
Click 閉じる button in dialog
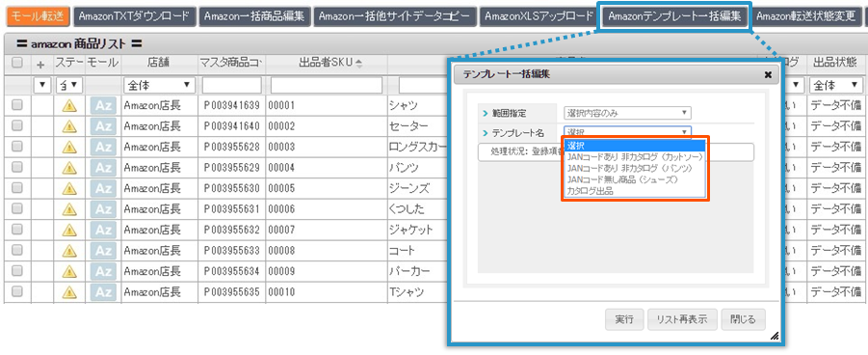[743, 319]
